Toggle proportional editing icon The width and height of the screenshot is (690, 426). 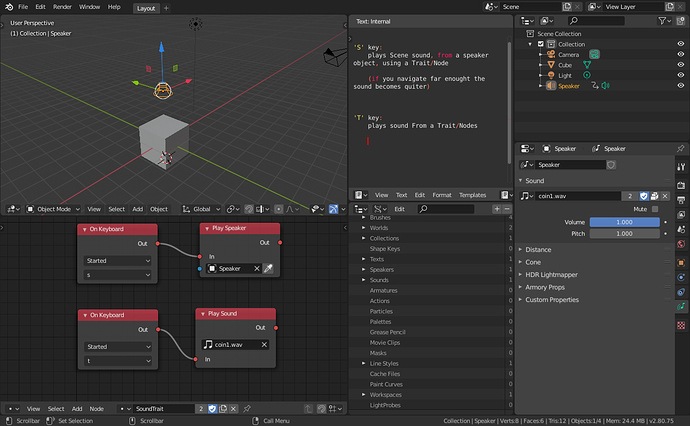tap(279, 209)
